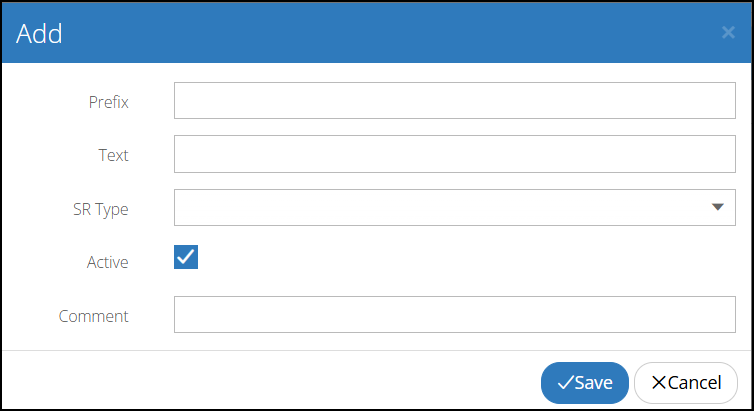The width and height of the screenshot is (754, 411).
Task: Expand the SR Type dropdown arrow
Action: [717, 207]
